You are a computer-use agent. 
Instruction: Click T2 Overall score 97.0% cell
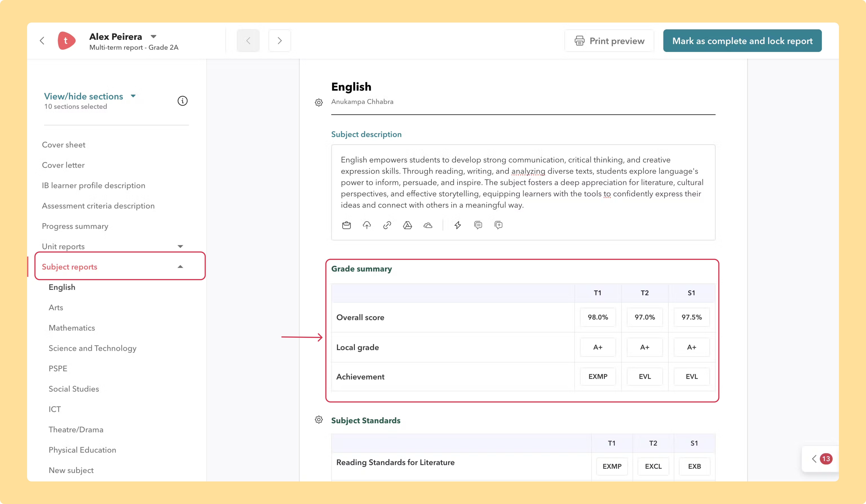pyautogui.click(x=645, y=317)
